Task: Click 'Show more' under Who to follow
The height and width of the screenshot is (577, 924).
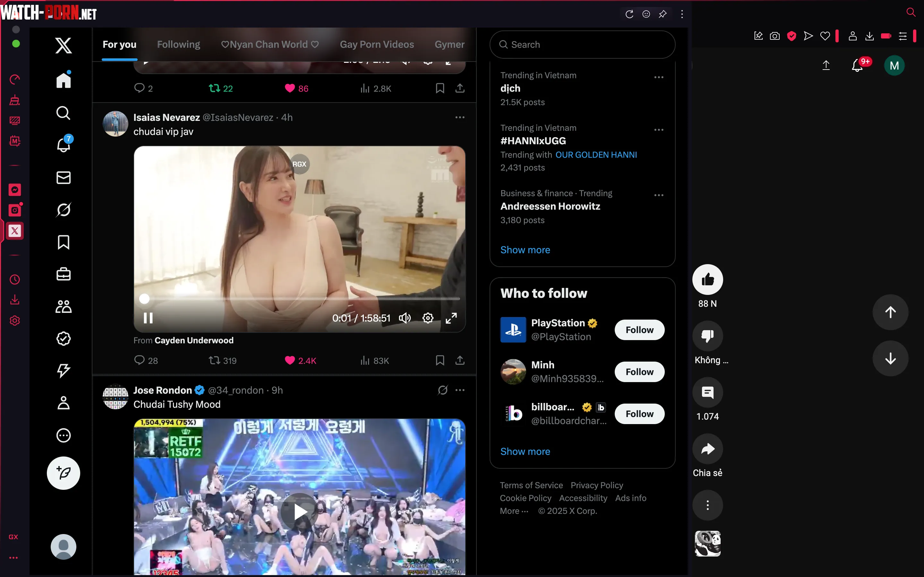Action: [525, 451]
